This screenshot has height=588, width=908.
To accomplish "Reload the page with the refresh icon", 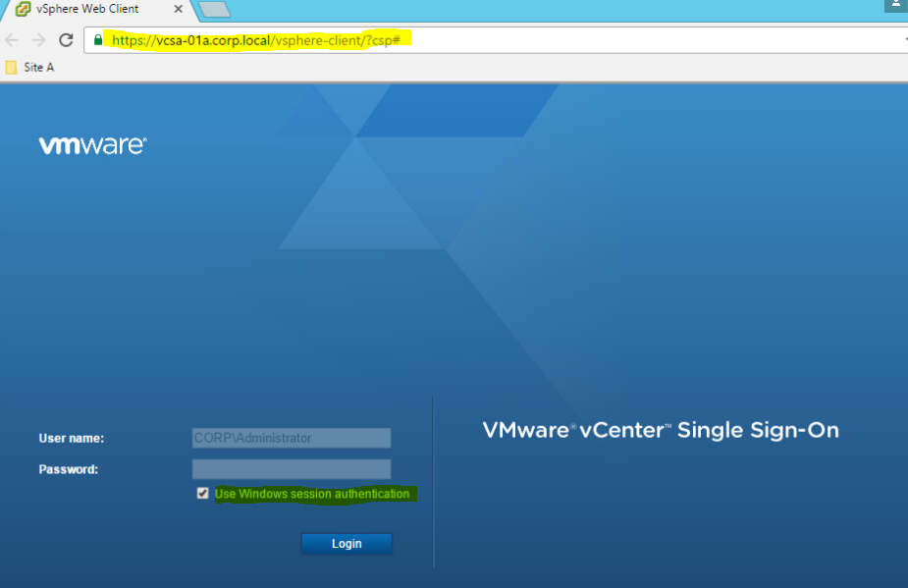I will pos(66,40).
